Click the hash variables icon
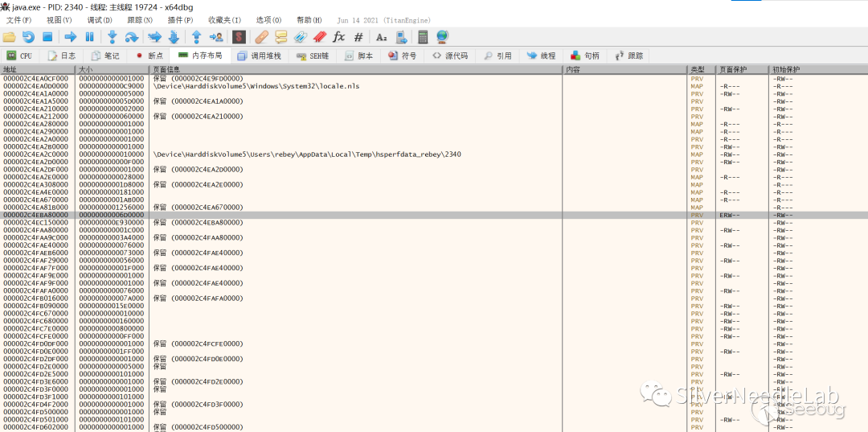868x432 pixels. tap(358, 37)
